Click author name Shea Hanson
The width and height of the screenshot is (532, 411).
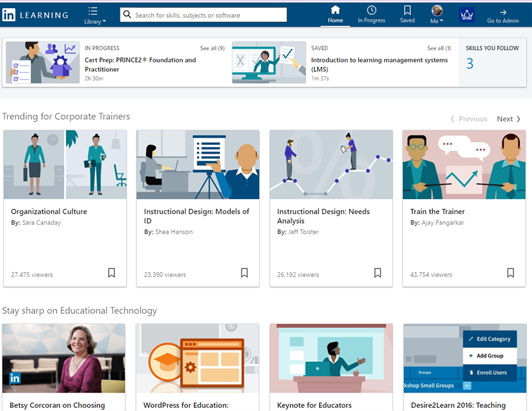coord(174,232)
